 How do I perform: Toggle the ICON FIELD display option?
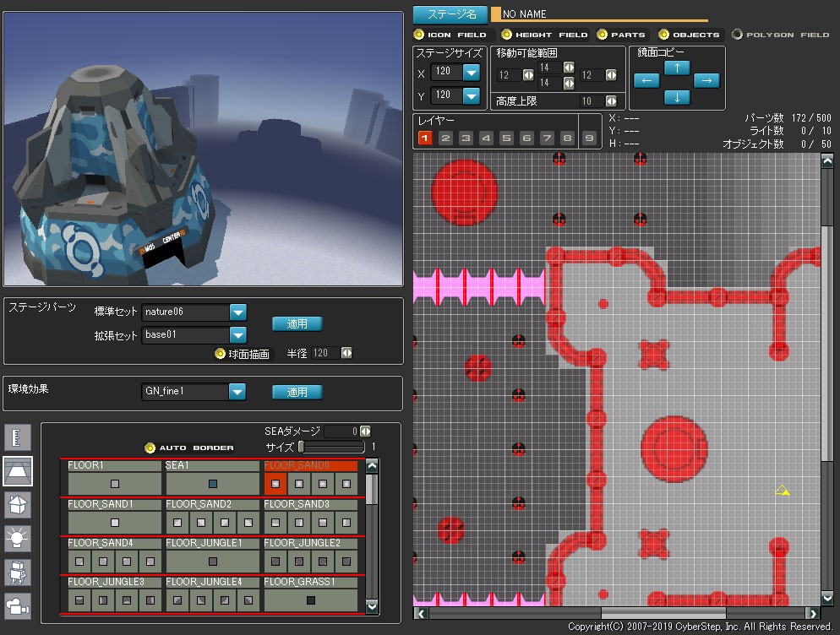click(x=450, y=35)
